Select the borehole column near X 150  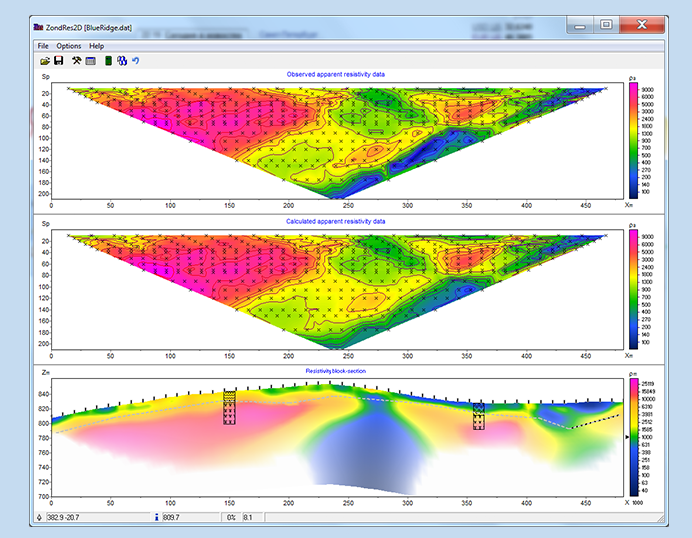229,407
